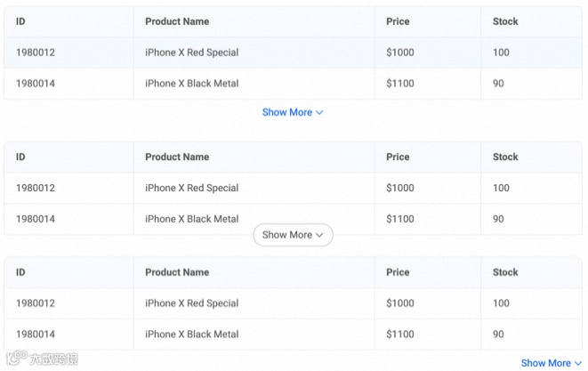
Task: Click Stock header in the first table
Action: pyautogui.click(x=505, y=21)
